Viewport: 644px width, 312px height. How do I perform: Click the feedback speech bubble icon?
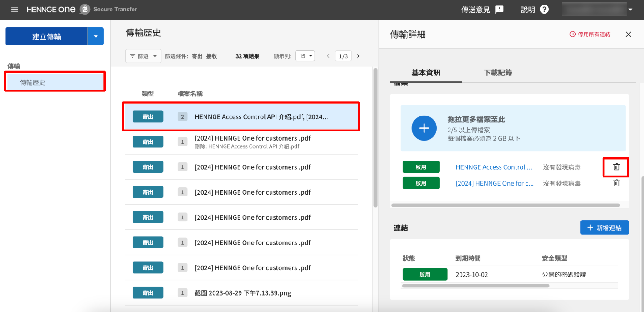[499, 10]
